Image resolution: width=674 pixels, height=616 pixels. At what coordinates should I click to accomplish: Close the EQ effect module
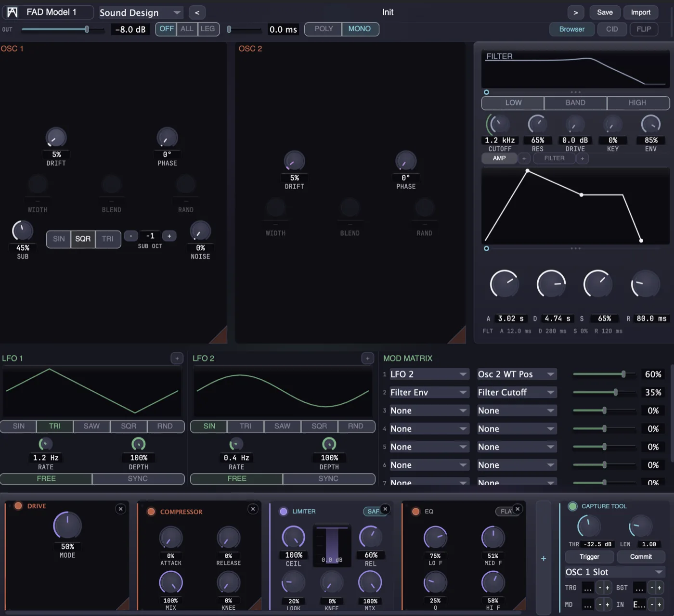point(518,509)
